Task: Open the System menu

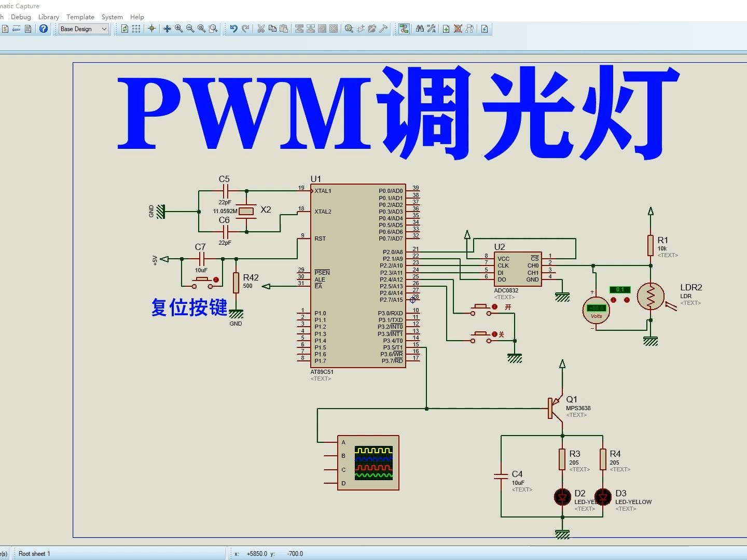Action: coord(112,17)
